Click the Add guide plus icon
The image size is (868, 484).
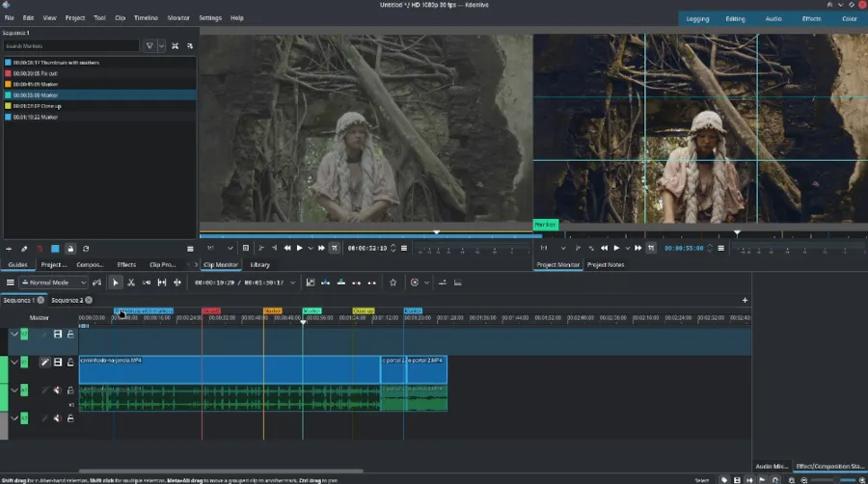[x=10, y=249]
